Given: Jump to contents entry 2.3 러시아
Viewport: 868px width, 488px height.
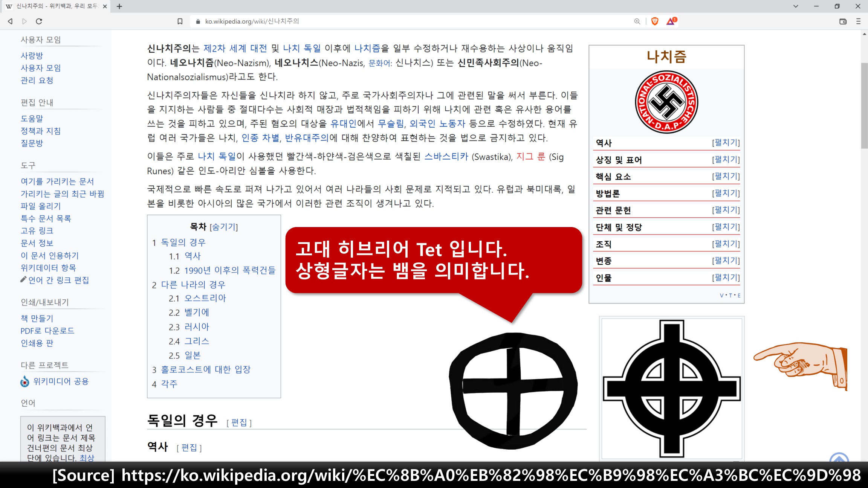Looking at the screenshot, I should pyautogui.click(x=197, y=327).
